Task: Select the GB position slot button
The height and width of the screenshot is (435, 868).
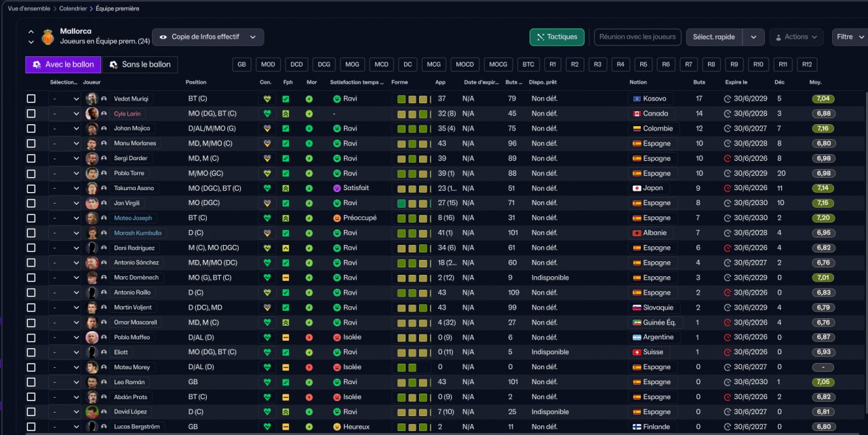Action: click(x=242, y=64)
